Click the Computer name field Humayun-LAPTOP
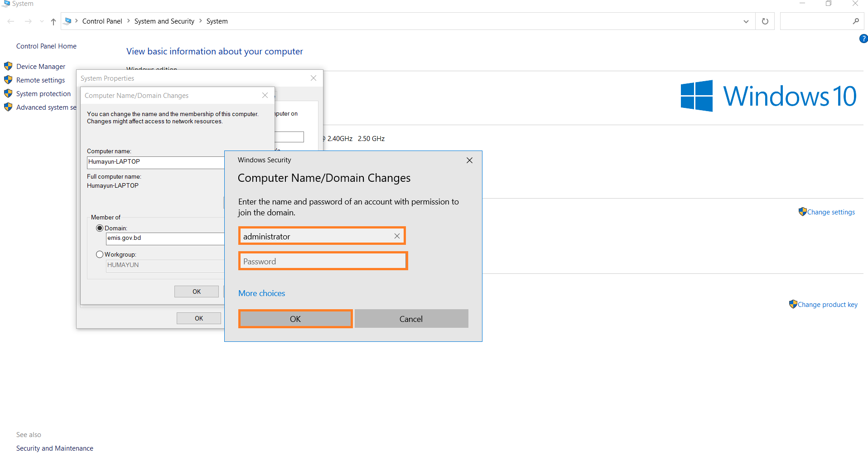 155,162
